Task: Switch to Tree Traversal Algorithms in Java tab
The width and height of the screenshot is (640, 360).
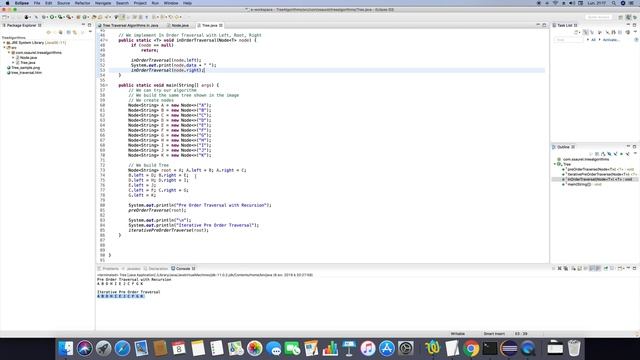Action: [x=128, y=25]
